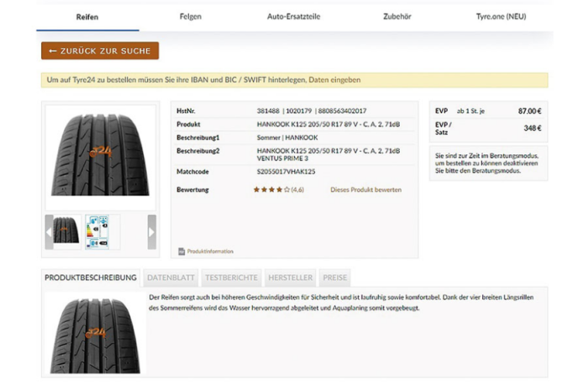The width and height of the screenshot is (588, 391).
Task: Open the large main tyre image
Action: click(100, 155)
